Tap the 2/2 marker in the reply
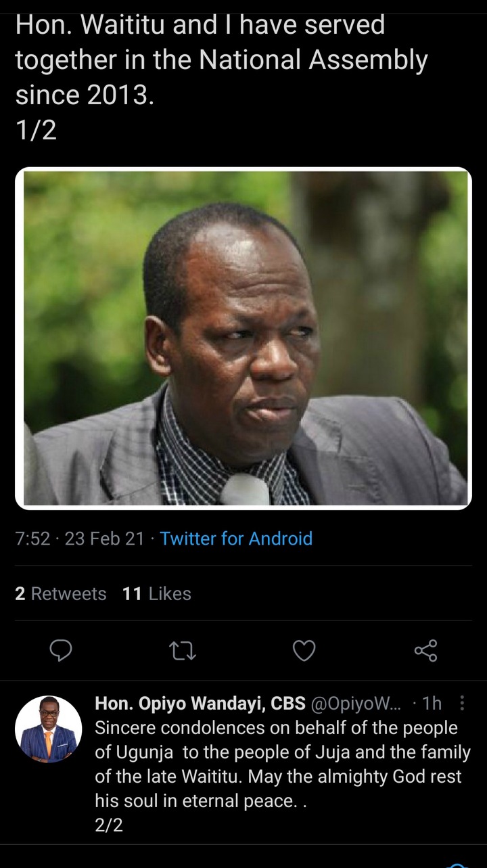The height and width of the screenshot is (868, 487). 109,825
